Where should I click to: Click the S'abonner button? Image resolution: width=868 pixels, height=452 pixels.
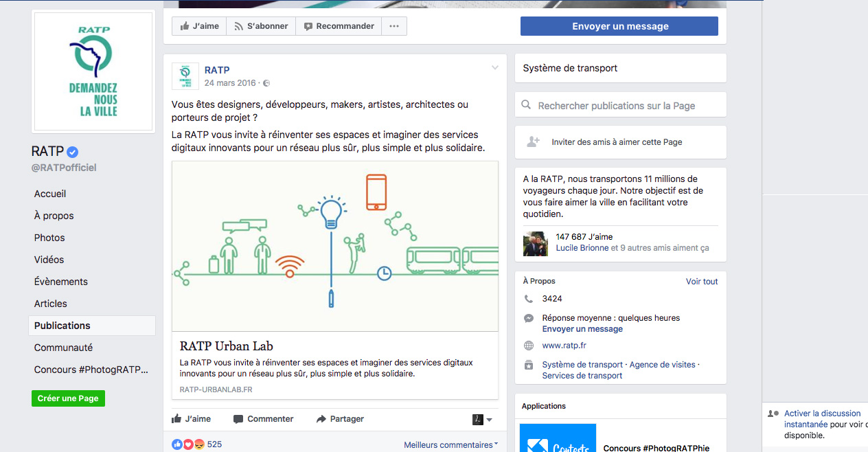261,26
